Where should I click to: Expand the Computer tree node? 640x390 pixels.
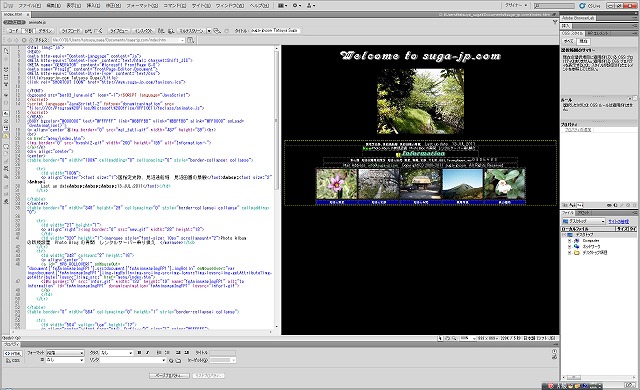[x=569, y=241]
